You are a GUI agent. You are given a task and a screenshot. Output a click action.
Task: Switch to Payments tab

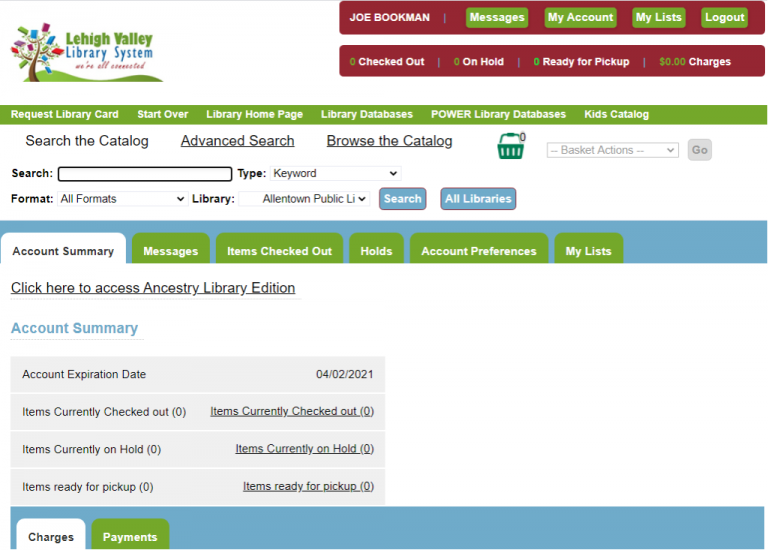point(130,534)
